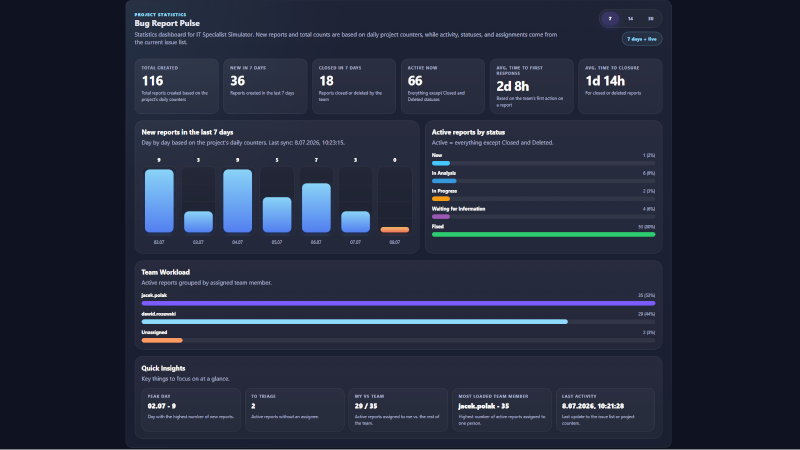The height and width of the screenshot is (450, 800).
Task: Open Avg. Time to First Response card
Action: click(532, 86)
